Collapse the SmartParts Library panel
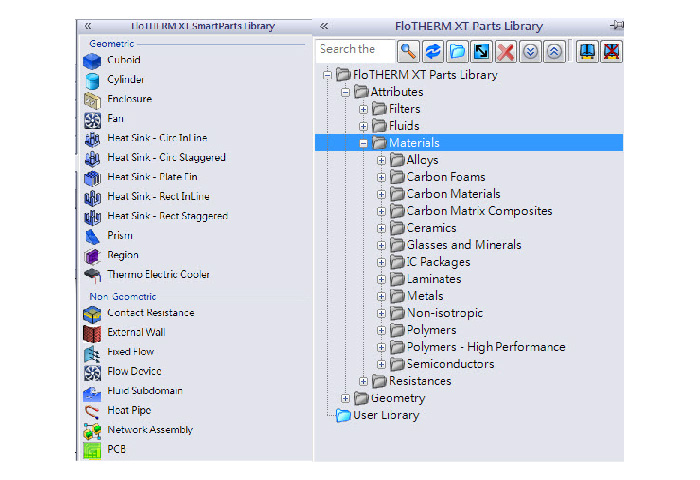Image resolution: width=700 pixels, height=480 pixels. coord(88,26)
